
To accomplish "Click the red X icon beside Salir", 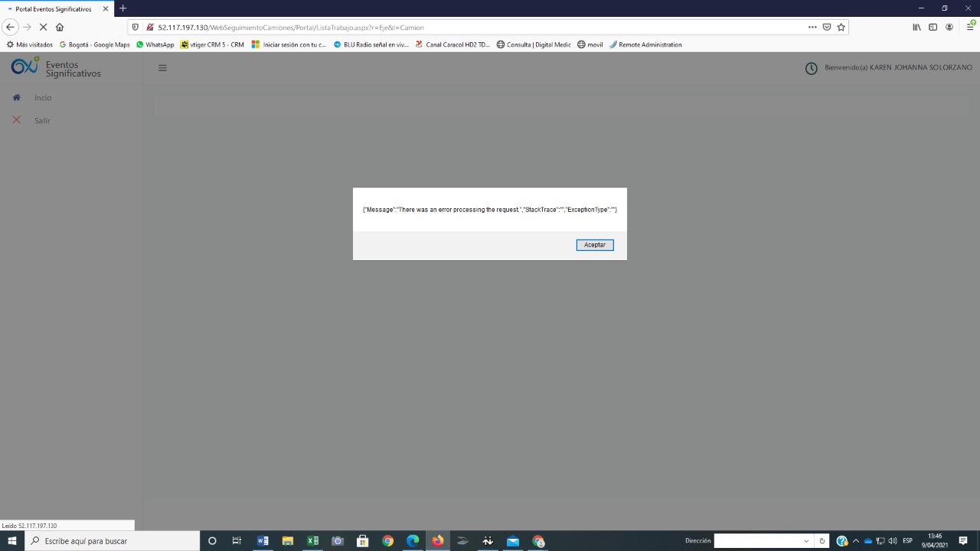I will [x=17, y=120].
